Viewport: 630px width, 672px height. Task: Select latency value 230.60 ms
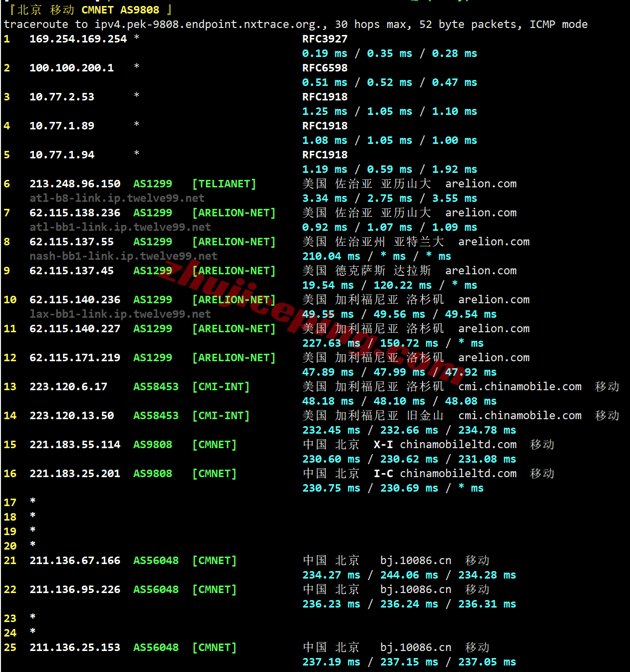[x=331, y=459]
